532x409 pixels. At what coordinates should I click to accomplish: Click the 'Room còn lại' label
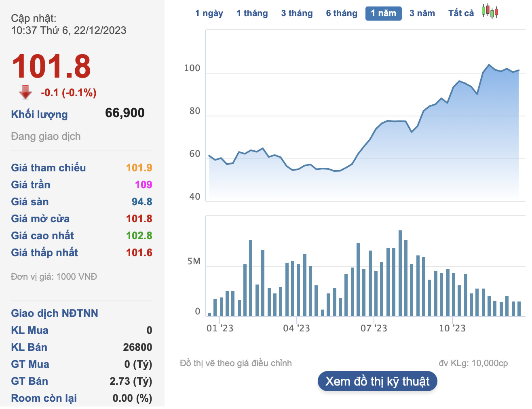[x=44, y=398]
